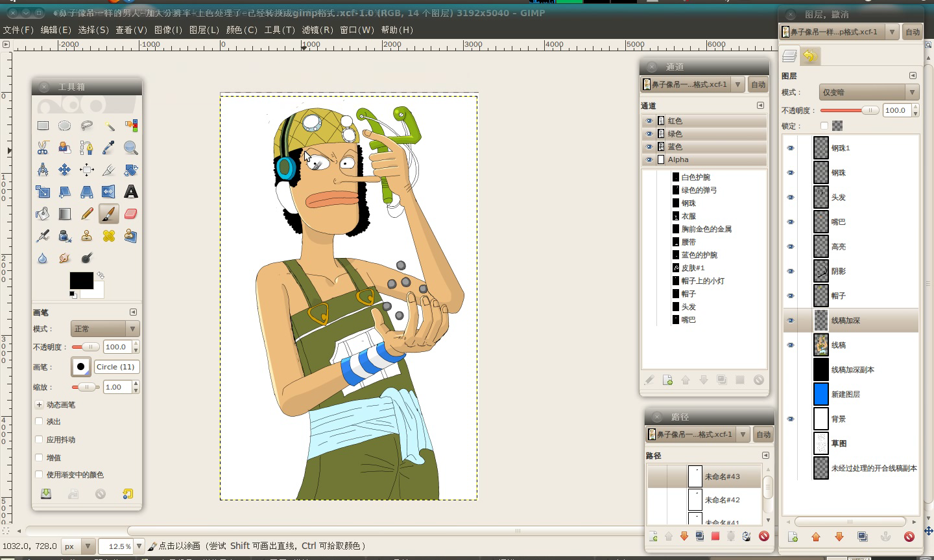Toggle visibility of the 背景 layer
Image resolution: width=934 pixels, height=560 pixels.
pyautogui.click(x=791, y=419)
